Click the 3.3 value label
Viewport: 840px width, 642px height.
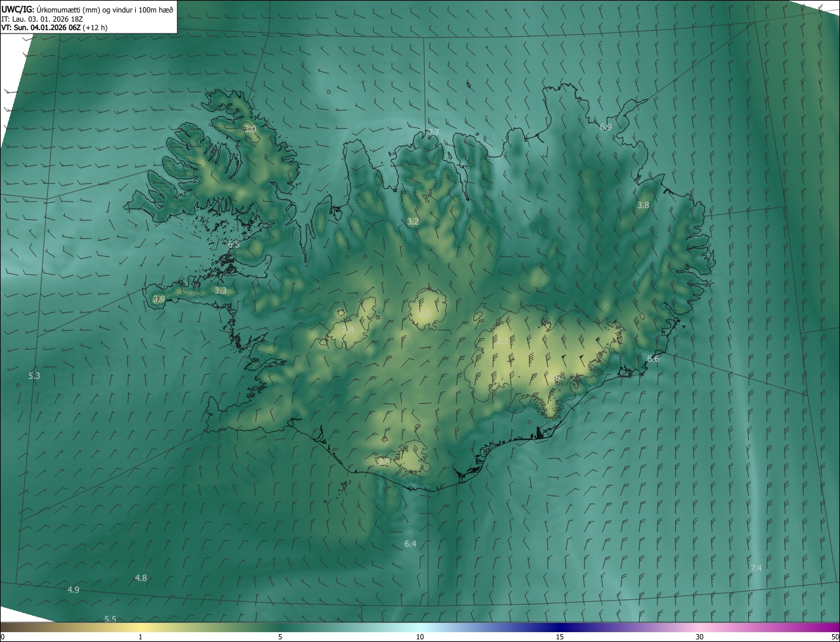tap(220, 290)
